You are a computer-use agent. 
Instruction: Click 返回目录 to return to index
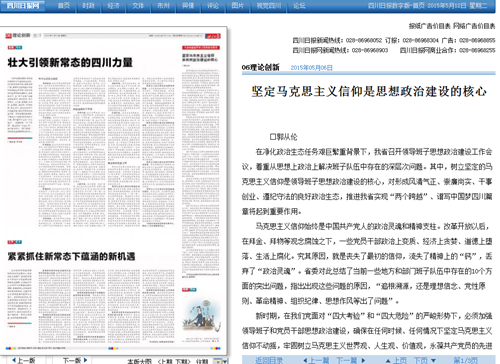click(269, 360)
